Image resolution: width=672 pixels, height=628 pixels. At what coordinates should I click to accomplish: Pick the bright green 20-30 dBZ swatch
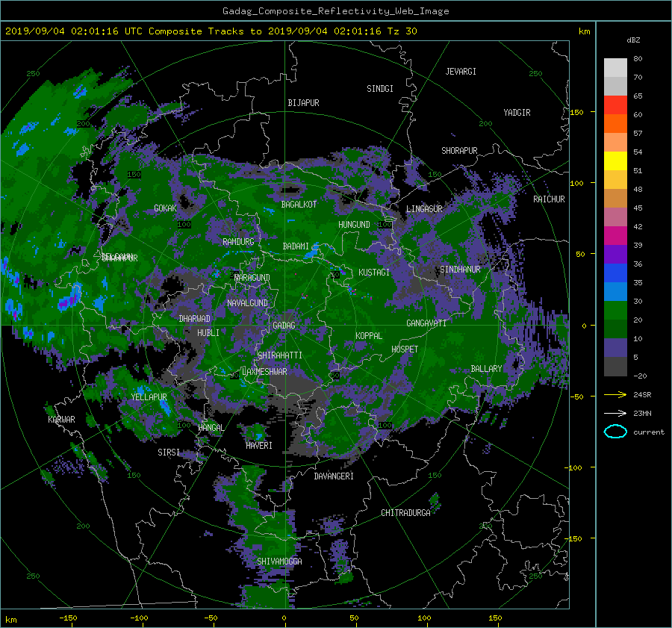[615, 311]
